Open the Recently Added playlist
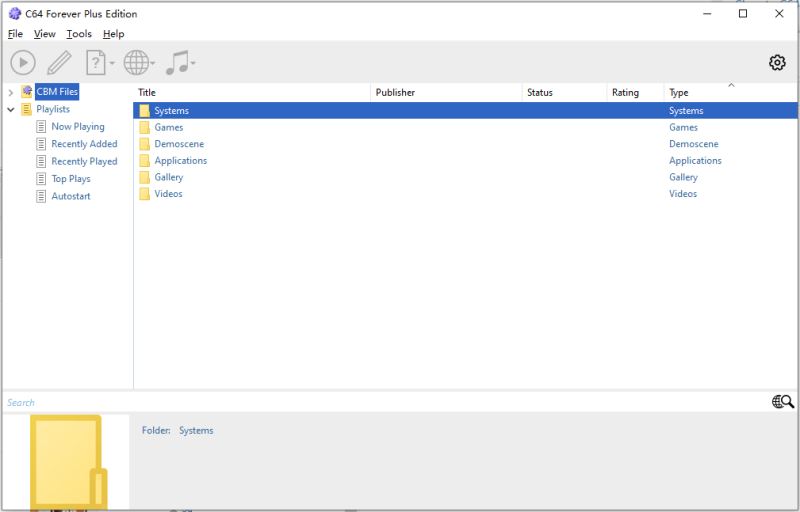Image resolution: width=800 pixels, height=512 pixels. [84, 144]
